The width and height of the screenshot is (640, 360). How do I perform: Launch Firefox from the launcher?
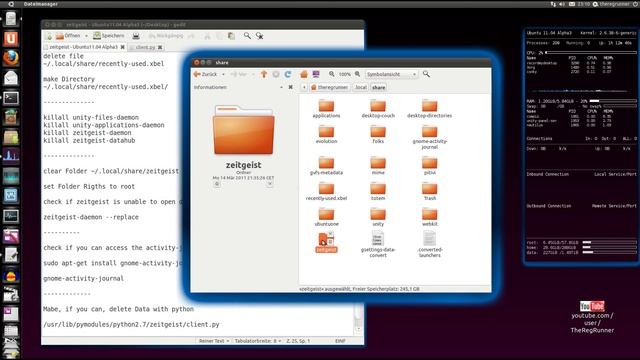[11, 58]
